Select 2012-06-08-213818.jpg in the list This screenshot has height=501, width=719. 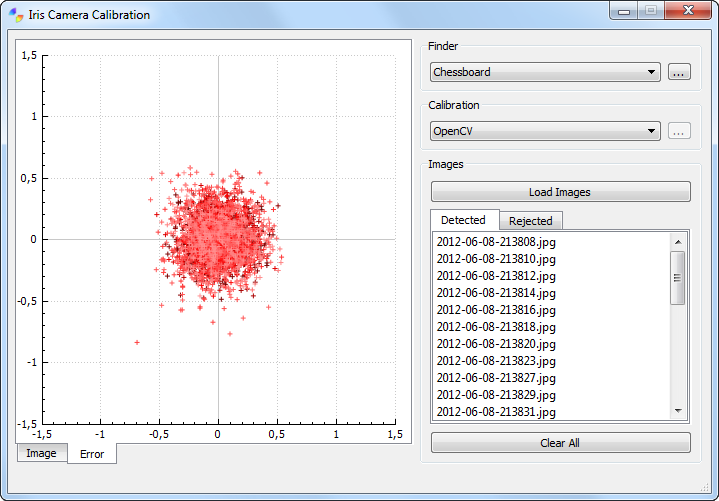(552, 327)
